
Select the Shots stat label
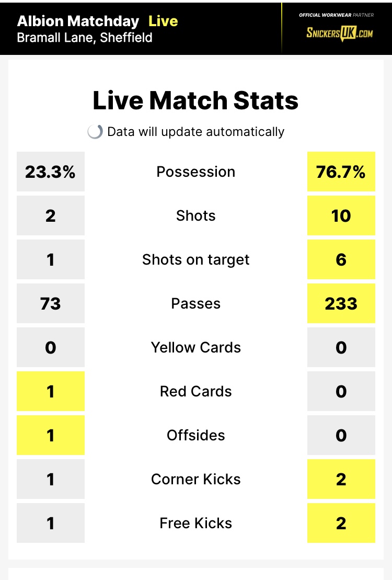click(195, 215)
